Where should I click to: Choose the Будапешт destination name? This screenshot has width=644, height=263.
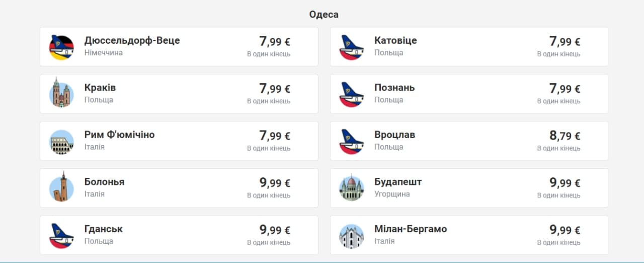398,182
